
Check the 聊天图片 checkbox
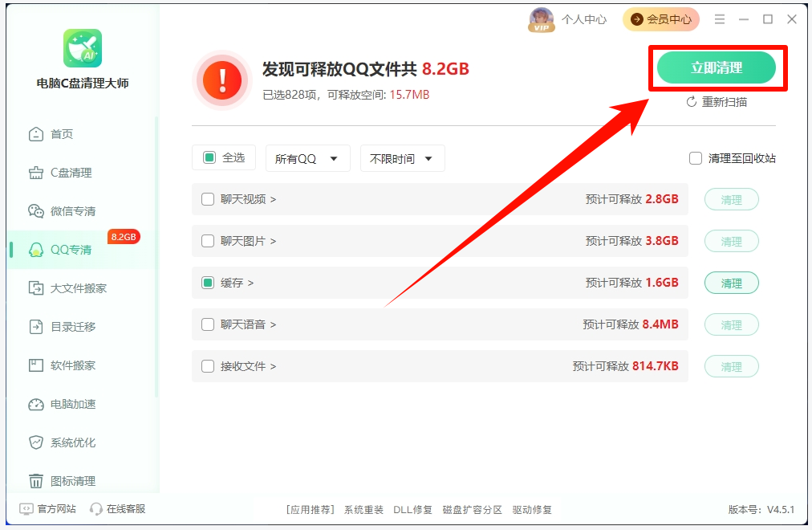208,241
